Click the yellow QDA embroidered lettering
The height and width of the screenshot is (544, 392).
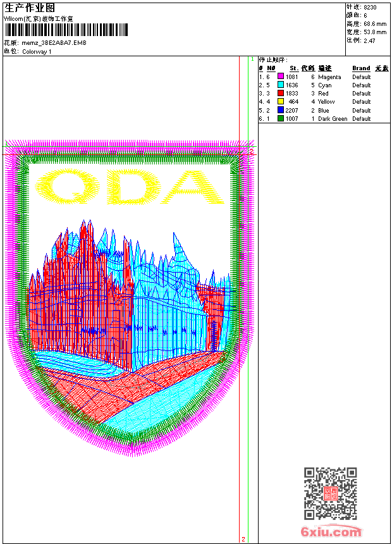pyautogui.click(x=130, y=187)
